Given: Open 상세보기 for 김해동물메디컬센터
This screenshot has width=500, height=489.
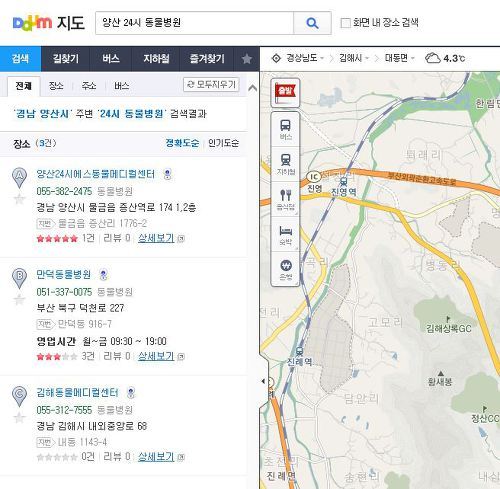Looking at the screenshot, I should click(156, 456).
